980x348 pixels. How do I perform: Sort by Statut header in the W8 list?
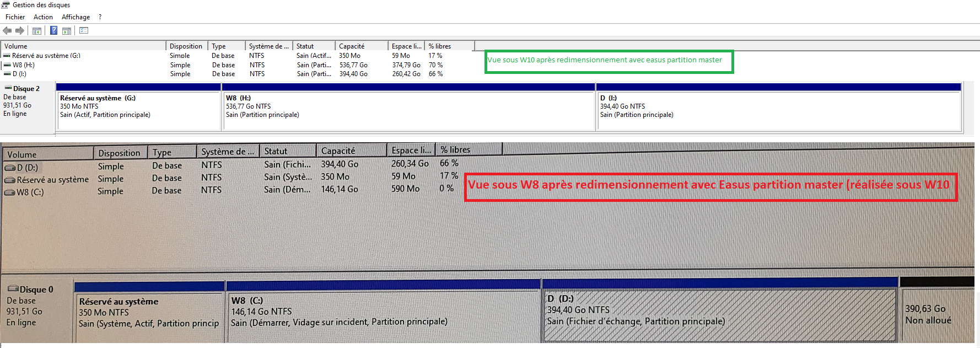tap(288, 151)
